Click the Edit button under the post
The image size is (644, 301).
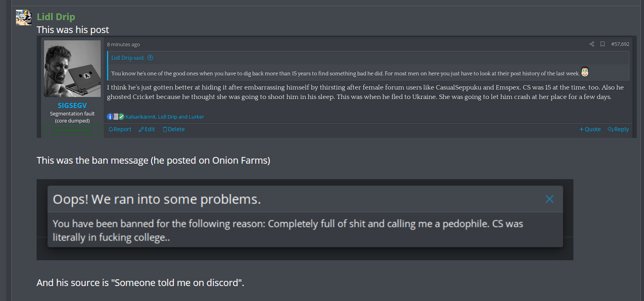tap(147, 129)
